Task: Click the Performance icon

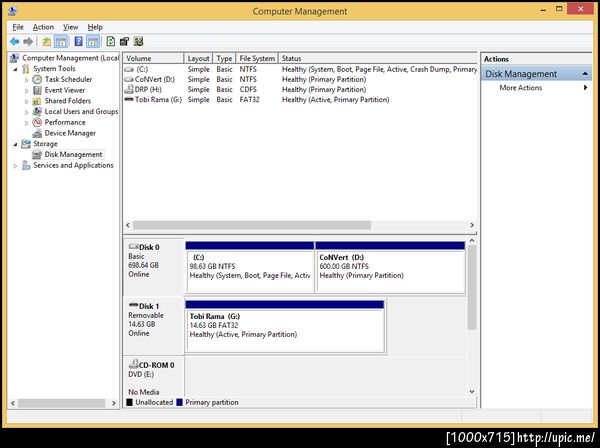Action: (37, 122)
